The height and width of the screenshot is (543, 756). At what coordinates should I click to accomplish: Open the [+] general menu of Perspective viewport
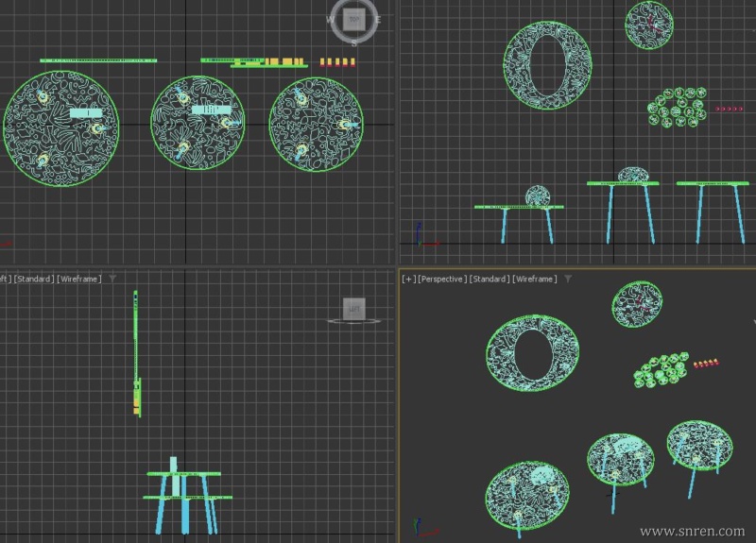pyautogui.click(x=408, y=279)
